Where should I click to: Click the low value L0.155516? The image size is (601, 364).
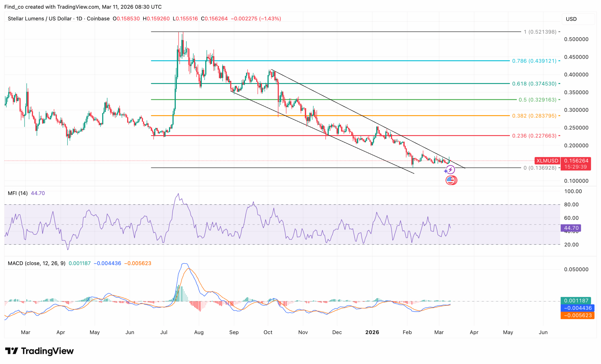point(185,19)
